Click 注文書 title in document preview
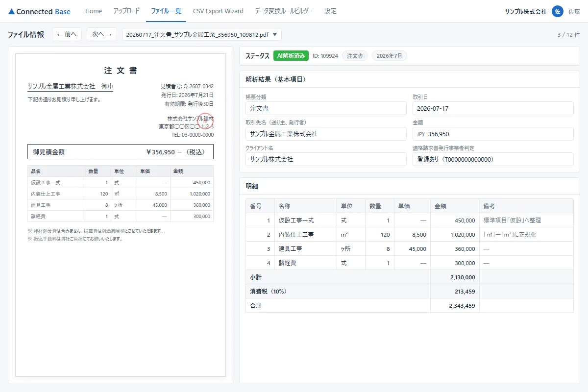This screenshot has width=588, height=392. tap(121, 71)
